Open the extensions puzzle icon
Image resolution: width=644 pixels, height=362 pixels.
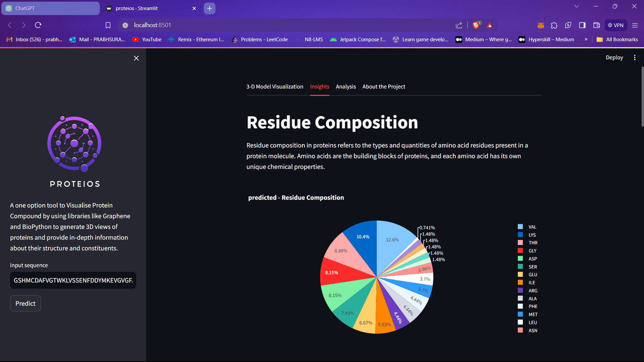click(554, 25)
